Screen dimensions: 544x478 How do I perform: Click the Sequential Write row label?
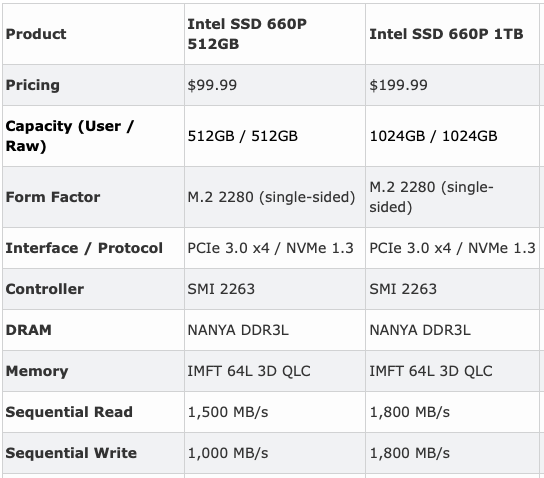(x=71, y=453)
